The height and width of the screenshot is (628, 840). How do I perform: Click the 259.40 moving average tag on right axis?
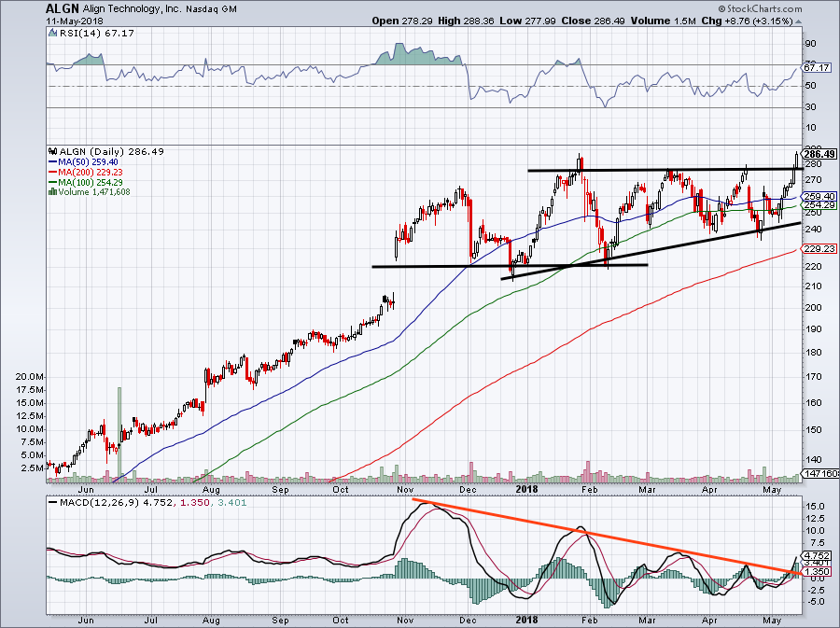click(x=819, y=197)
